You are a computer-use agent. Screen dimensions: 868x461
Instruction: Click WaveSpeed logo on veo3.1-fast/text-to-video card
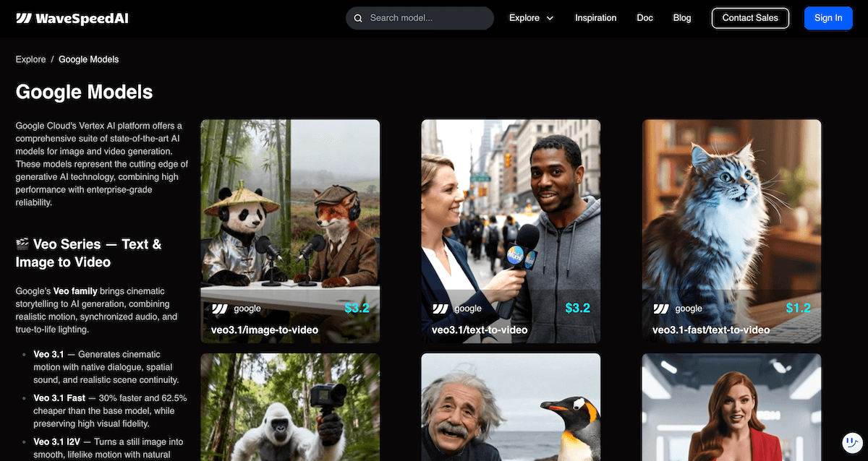[x=661, y=309]
